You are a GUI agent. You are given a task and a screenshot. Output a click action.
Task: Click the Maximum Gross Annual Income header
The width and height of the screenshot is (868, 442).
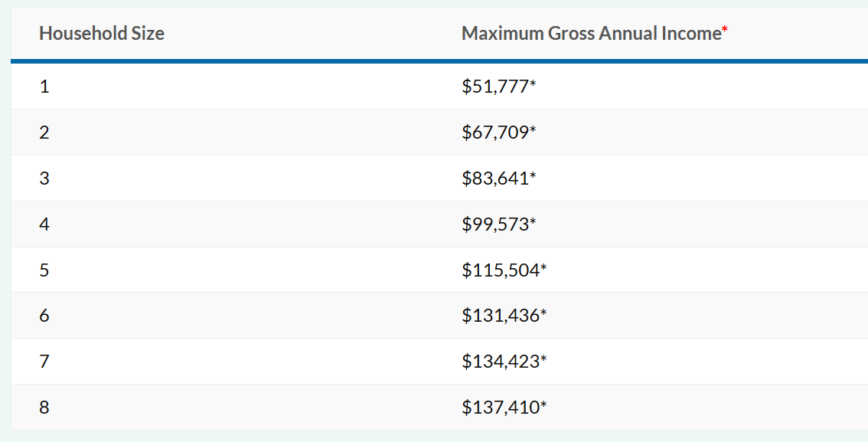[x=591, y=34]
